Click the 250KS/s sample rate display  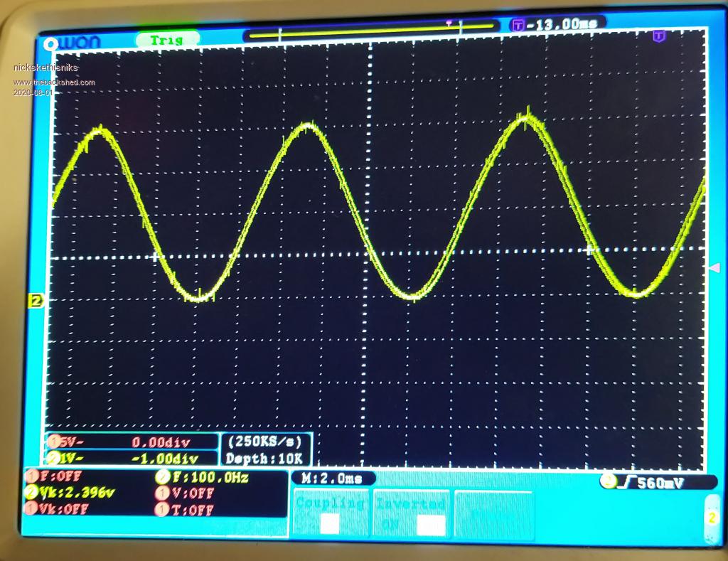tap(266, 441)
